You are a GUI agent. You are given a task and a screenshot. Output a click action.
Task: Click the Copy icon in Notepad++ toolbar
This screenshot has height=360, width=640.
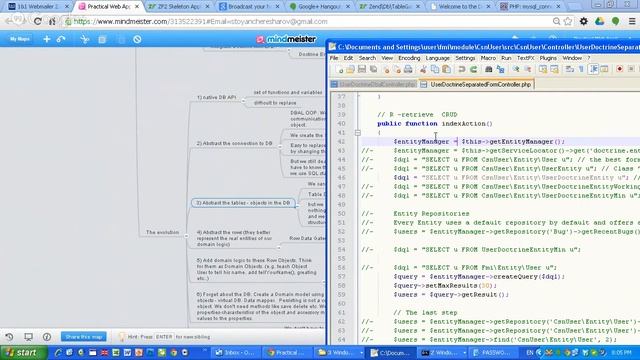click(x=435, y=70)
